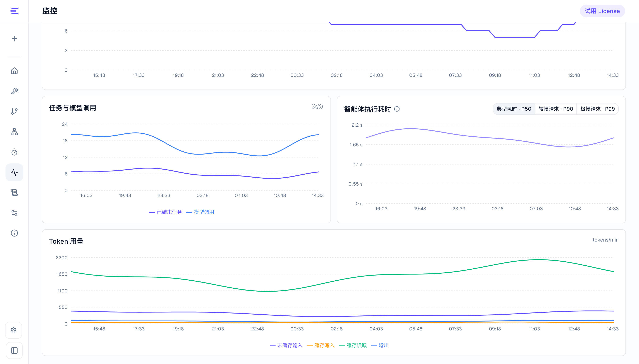
Task: Click the 任务与模型调用 chart title
Action: tap(72, 108)
